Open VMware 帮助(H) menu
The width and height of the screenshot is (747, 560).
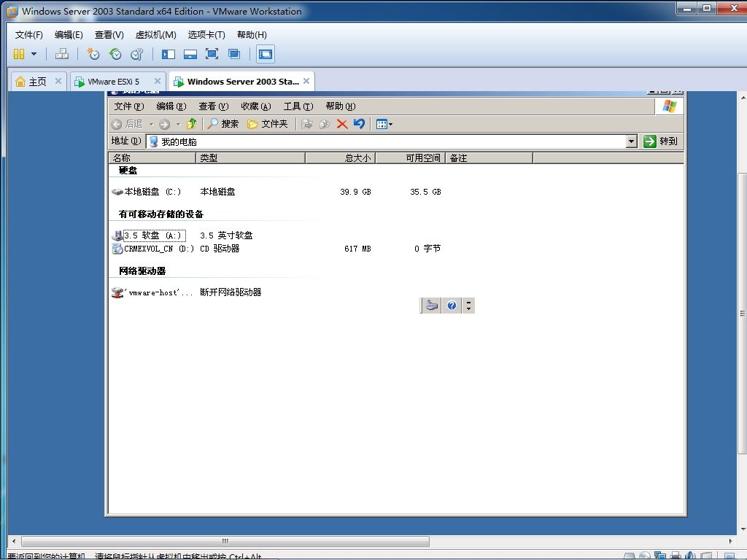(x=252, y=35)
